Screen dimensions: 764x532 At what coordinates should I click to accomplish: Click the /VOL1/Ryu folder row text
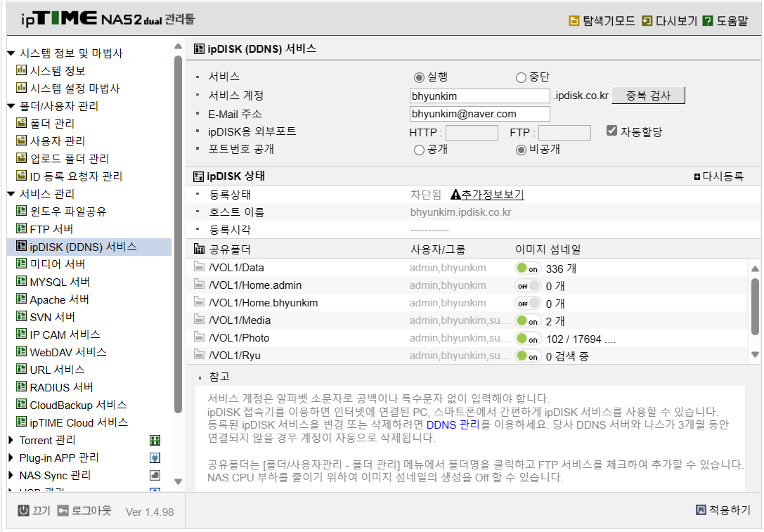[x=235, y=356]
